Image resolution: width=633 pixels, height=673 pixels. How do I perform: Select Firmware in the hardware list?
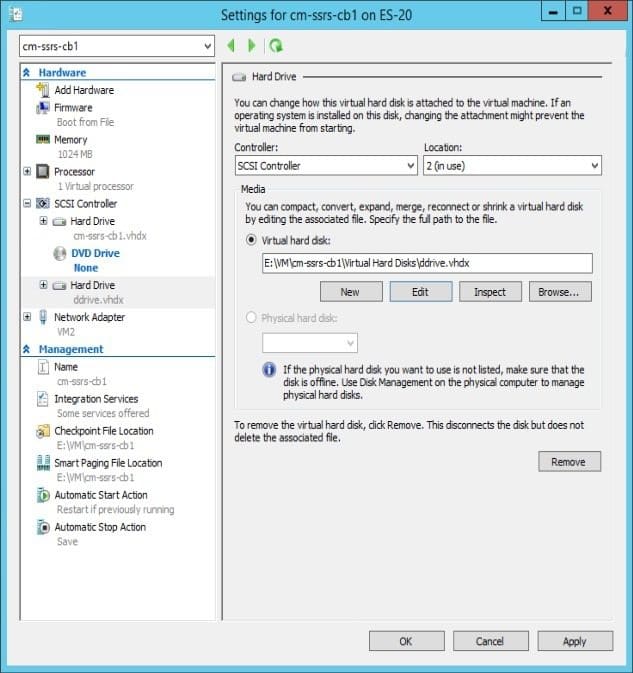click(73, 108)
